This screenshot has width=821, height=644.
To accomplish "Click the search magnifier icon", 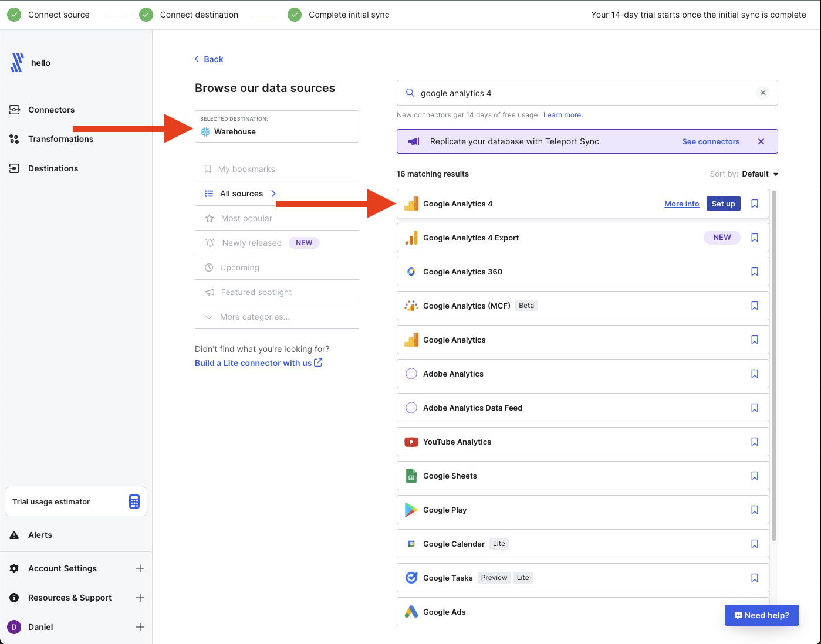I will (410, 93).
